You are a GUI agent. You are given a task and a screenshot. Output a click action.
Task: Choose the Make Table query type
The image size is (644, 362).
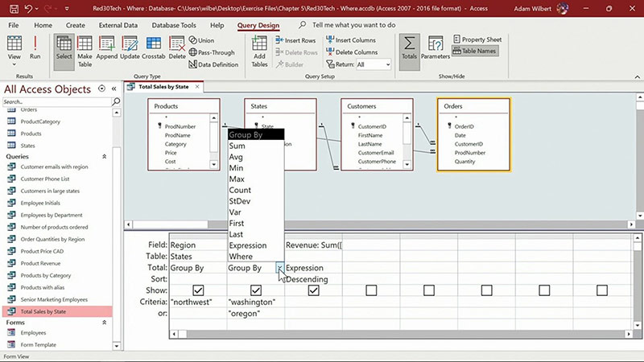85,51
